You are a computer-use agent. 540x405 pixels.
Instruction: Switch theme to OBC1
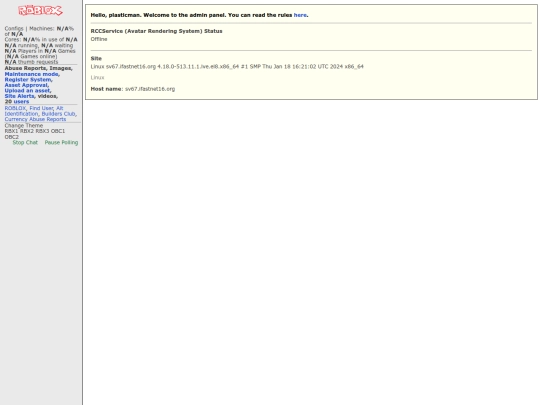(58, 131)
